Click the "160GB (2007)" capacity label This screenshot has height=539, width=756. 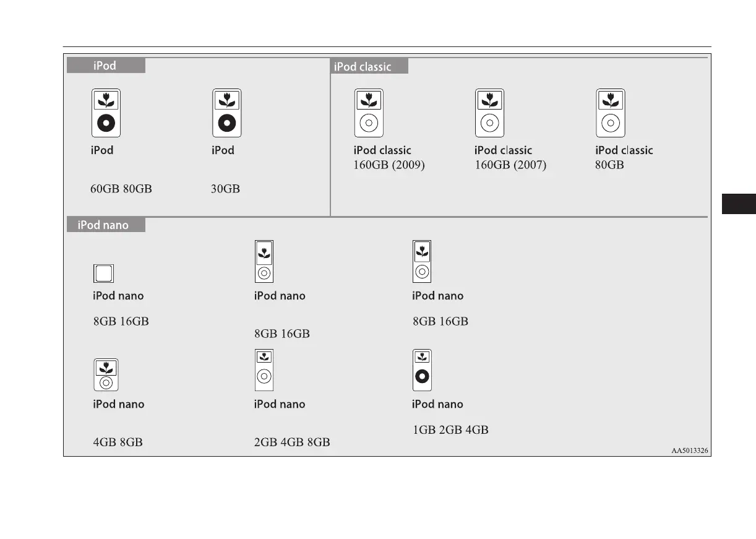pyautogui.click(x=510, y=165)
